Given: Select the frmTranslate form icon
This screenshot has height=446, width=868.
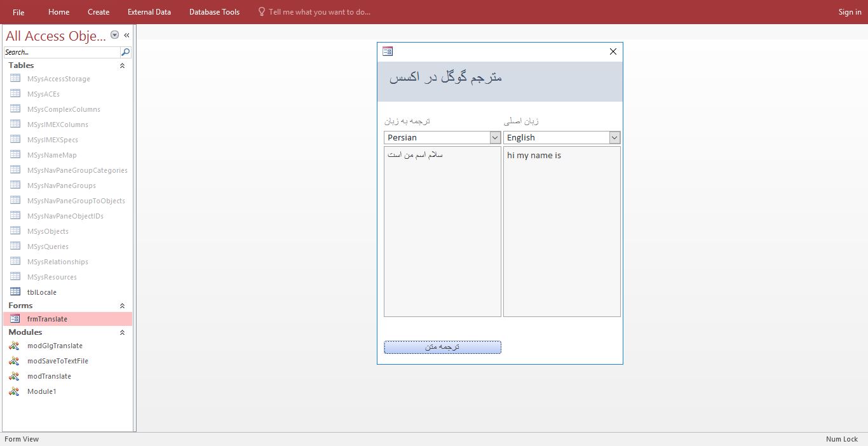Looking at the screenshot, I should click(x=15, y=318).
